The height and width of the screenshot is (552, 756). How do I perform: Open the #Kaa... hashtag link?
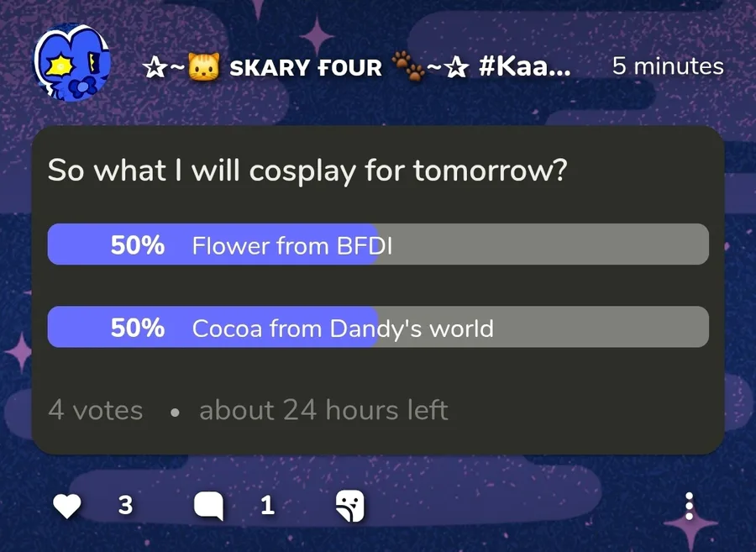coord(524,67)
